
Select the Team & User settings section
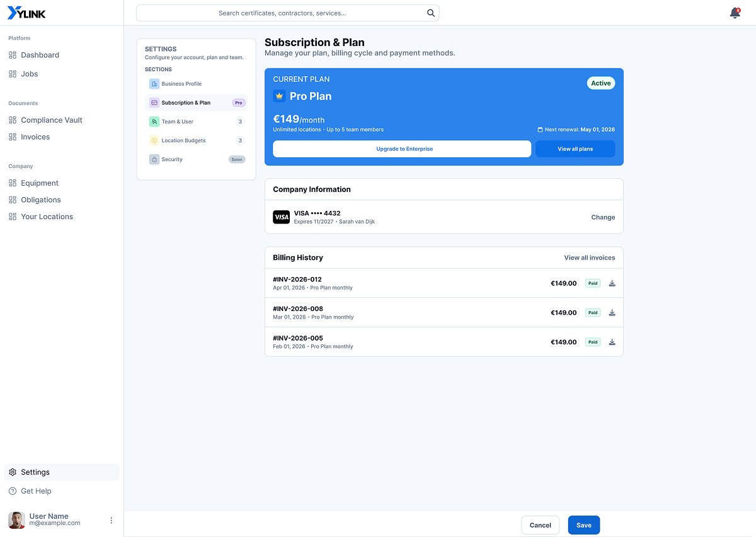click(x=197, y=122)
